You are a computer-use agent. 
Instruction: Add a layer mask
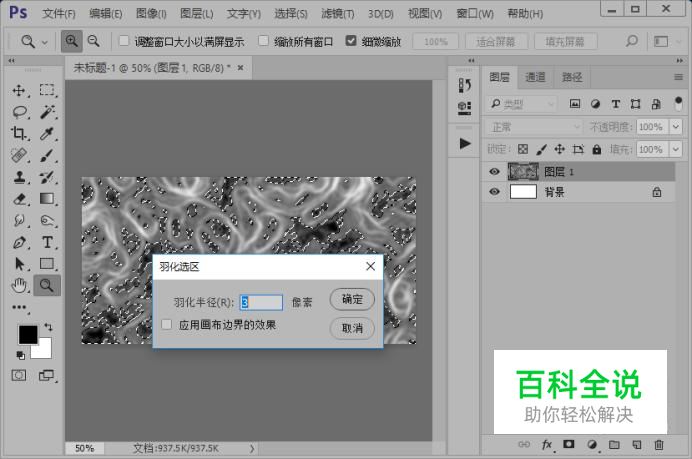click(x=569, y=444)
